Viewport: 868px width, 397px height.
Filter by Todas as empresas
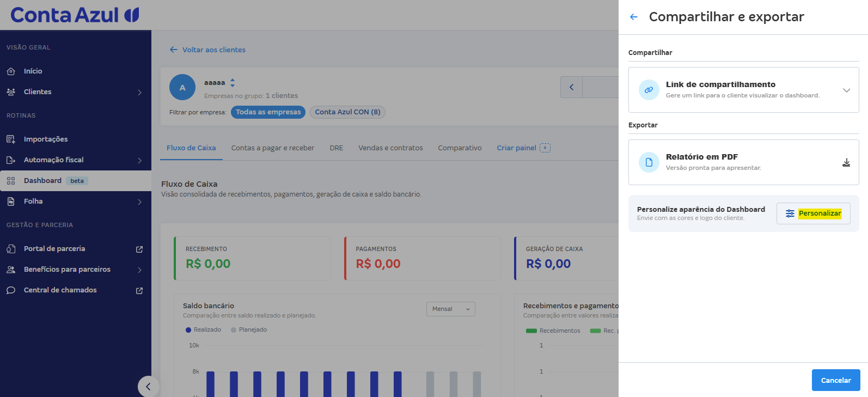tap(268, 112)
